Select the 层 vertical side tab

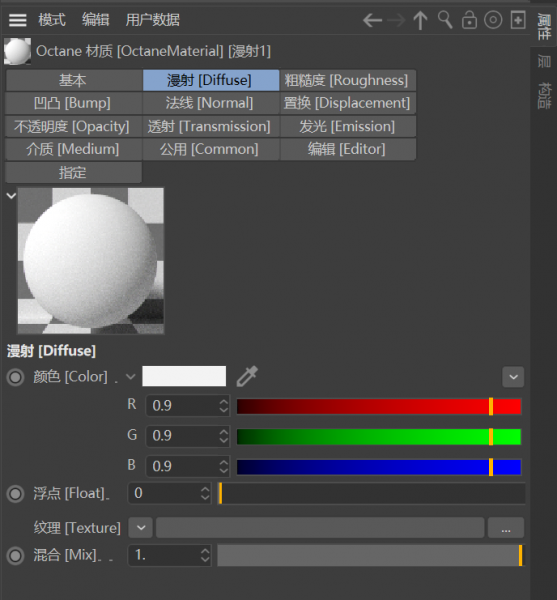tap(544, 61)
